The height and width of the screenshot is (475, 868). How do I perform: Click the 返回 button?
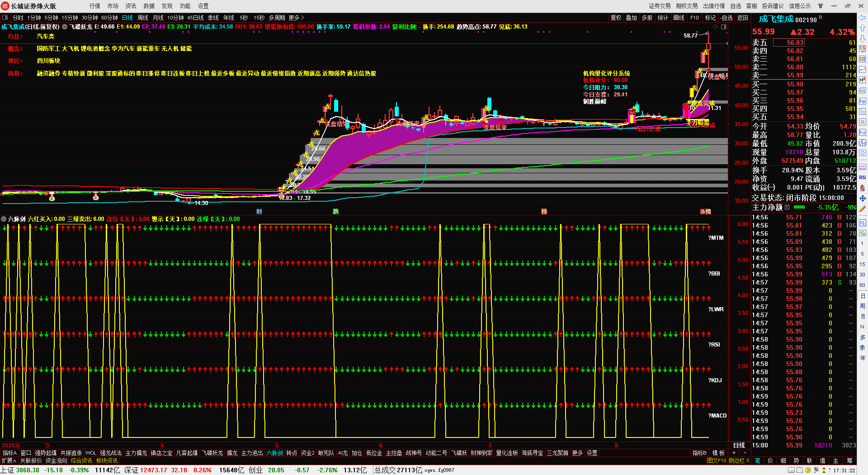tap(743, 18)
